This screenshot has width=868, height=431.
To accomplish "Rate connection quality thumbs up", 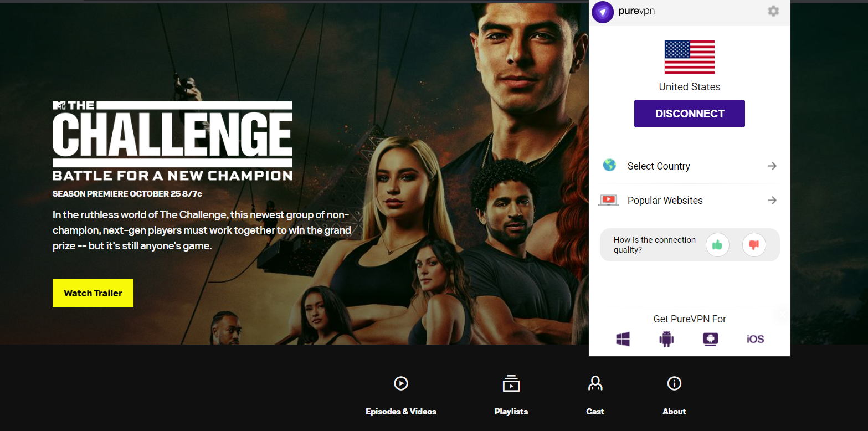I will 717,245.
